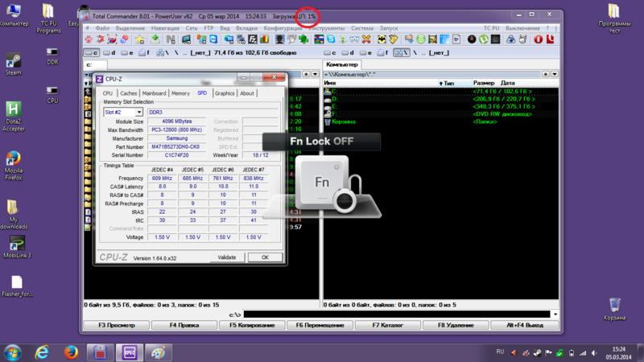
Task: Open Mozilla Firefox desktop shortcut
Action: tap(13, 166)
